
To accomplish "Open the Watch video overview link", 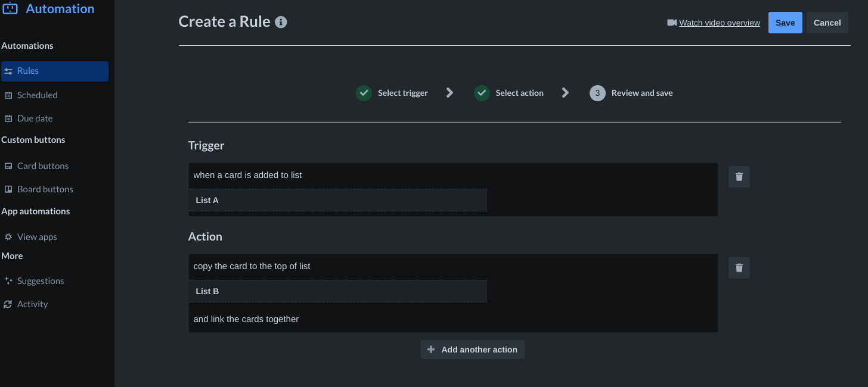I will tap(720, 23).
